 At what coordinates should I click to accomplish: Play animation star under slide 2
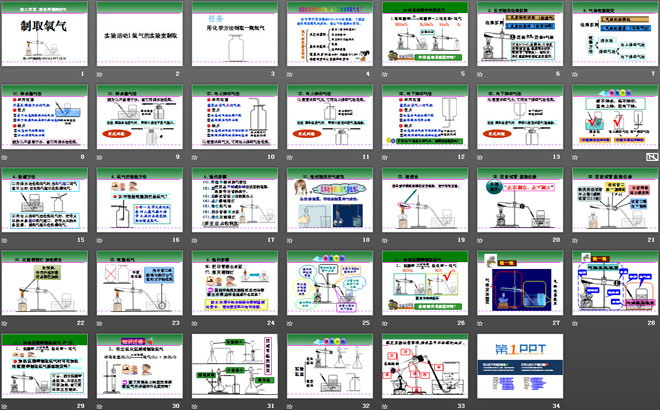[x=100, y=74]
